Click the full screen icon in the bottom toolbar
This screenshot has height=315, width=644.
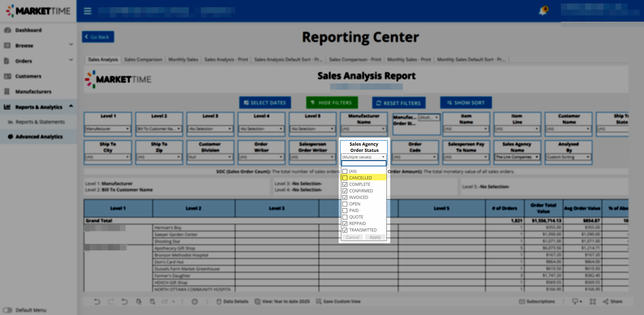point(593,302)
